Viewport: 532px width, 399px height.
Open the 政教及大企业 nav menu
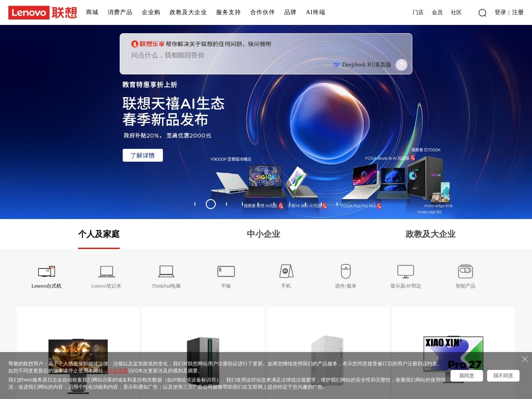click(188, 12)
